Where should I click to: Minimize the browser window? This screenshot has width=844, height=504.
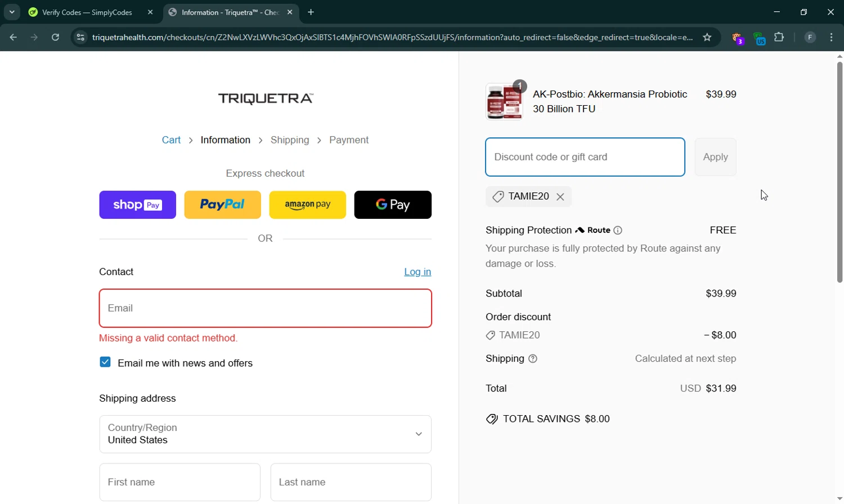click(777, 12)
